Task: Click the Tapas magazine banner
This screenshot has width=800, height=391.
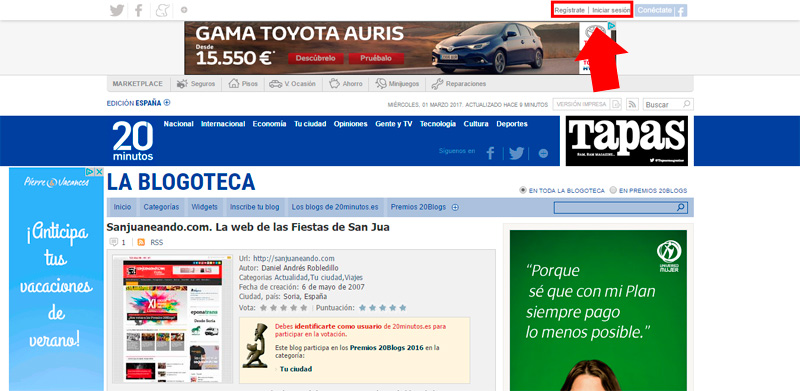Action: click(x=627, y=141)
